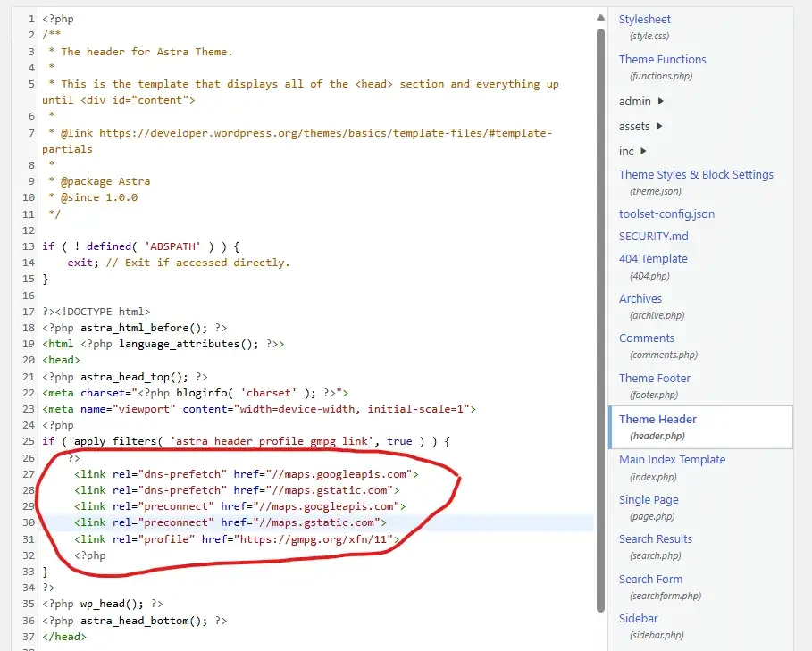Open the Comments template (comments.php)
Image resolution: width=812 pixels, height=651 pixels.
(646, 338)
